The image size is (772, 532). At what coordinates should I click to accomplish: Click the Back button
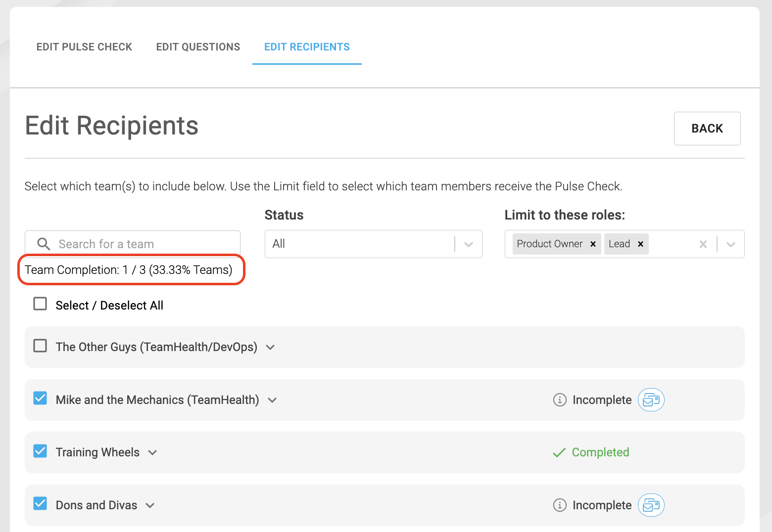pos(707,129)
